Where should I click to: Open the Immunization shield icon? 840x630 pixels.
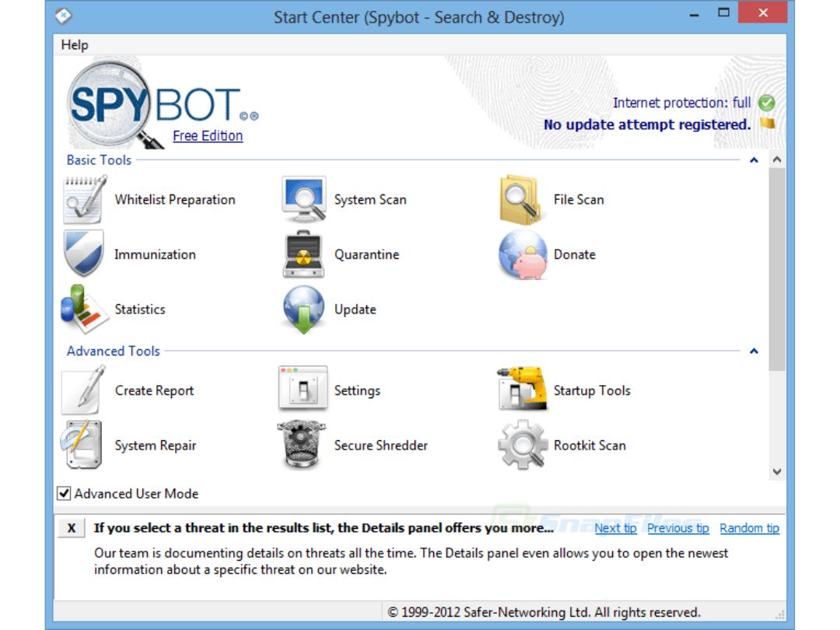pos(83,254)
